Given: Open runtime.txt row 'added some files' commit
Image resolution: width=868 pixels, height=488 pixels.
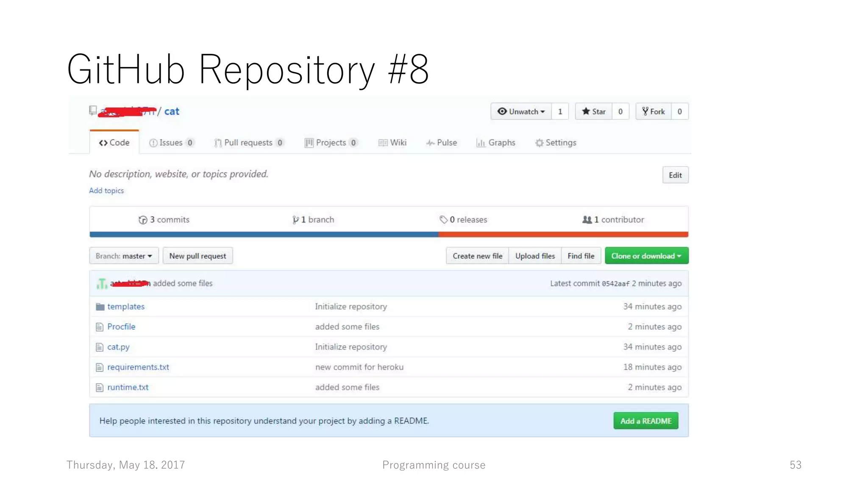Looking at the screenshot, I should (347, 387).
